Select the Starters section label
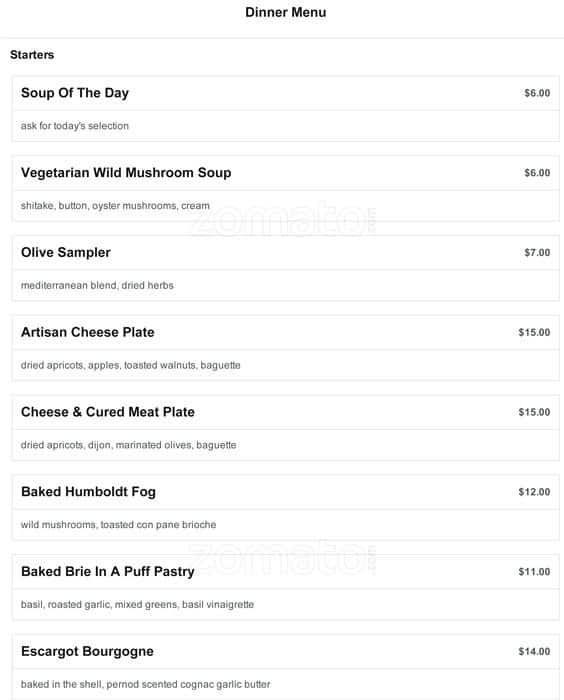 pyautogui.click(x=32, y=55)
